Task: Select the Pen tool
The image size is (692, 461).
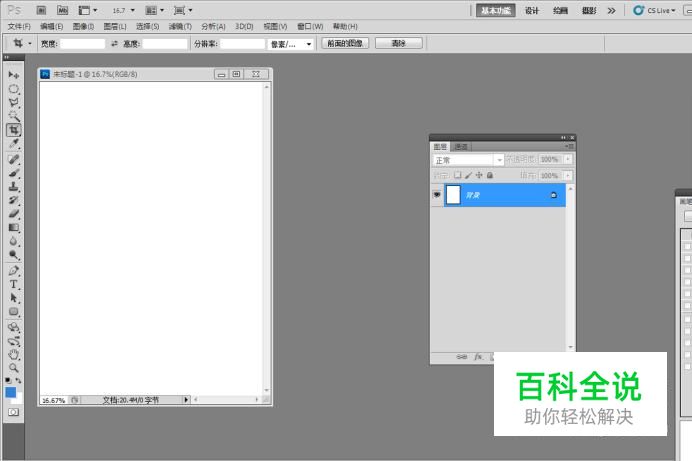Action: (x=14, y=270)
